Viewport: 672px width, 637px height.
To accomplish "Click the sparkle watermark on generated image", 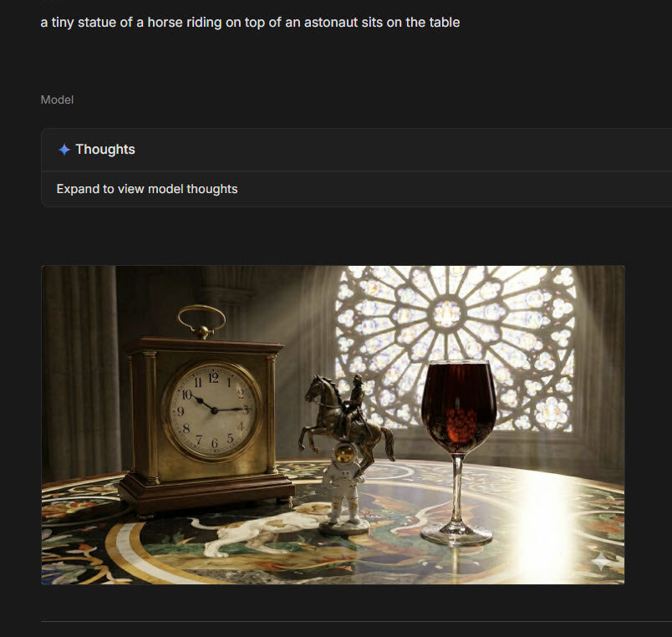I will [x=601, y=561].
